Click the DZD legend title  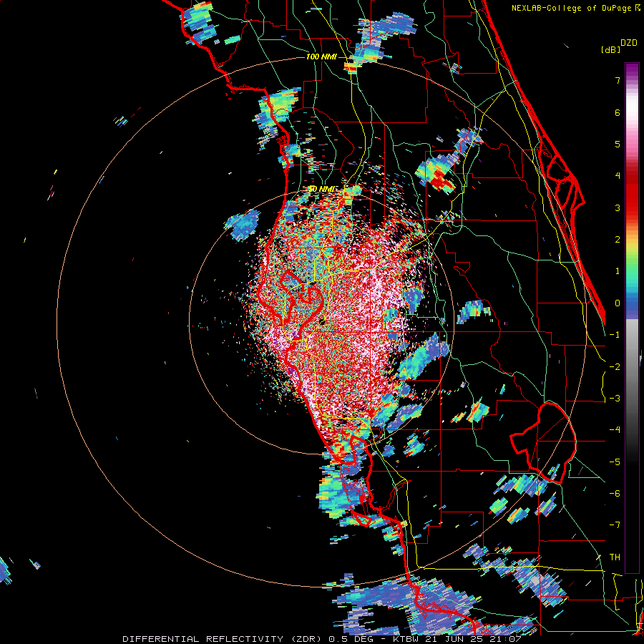(x=629, y=43)
